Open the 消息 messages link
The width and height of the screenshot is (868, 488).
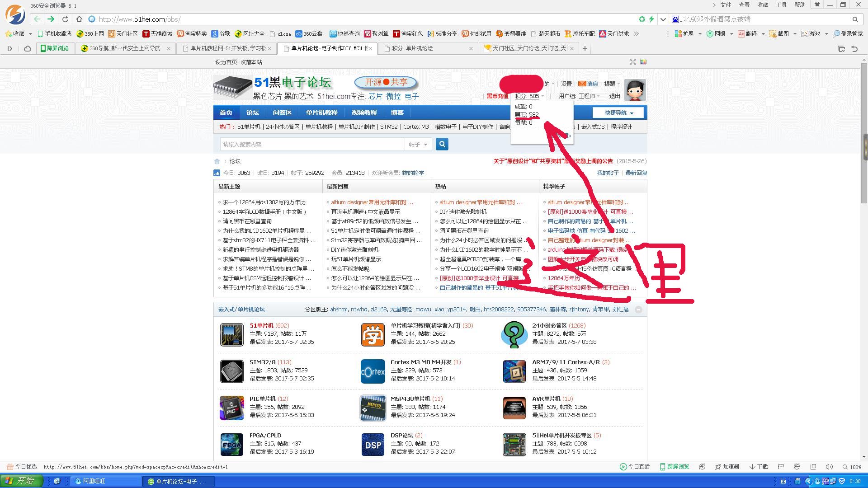(588, 84)
